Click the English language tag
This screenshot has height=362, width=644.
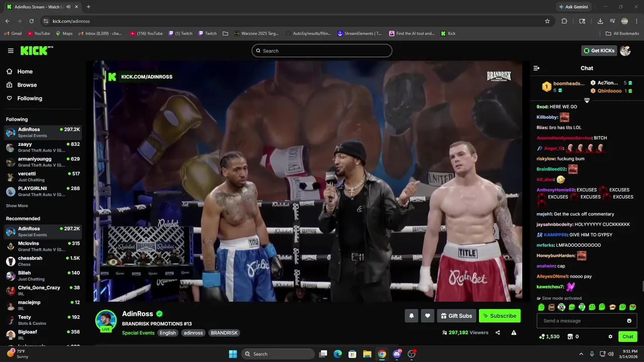pos(168,333)
